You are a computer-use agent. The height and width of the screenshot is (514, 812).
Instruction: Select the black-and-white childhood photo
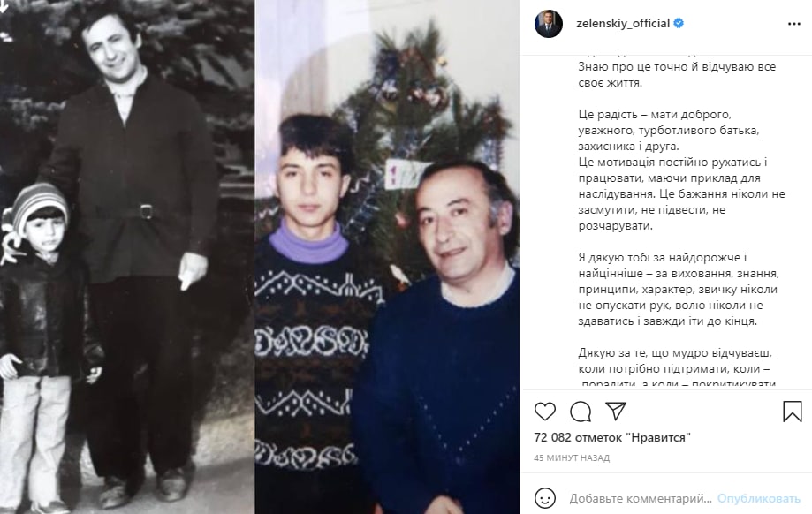click(127, 257)
